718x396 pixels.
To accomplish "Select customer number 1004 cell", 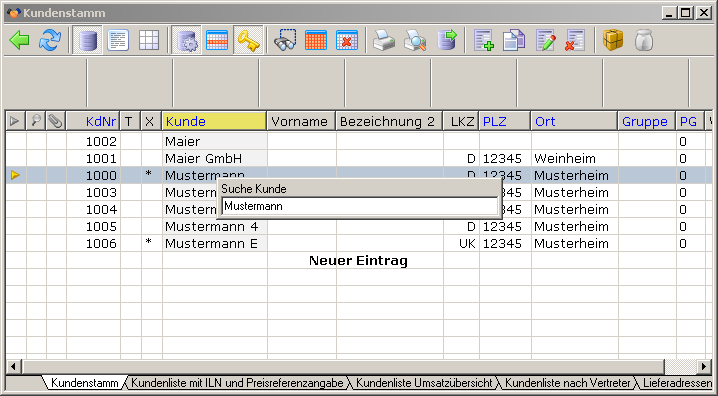I will [x=93, y=209].
